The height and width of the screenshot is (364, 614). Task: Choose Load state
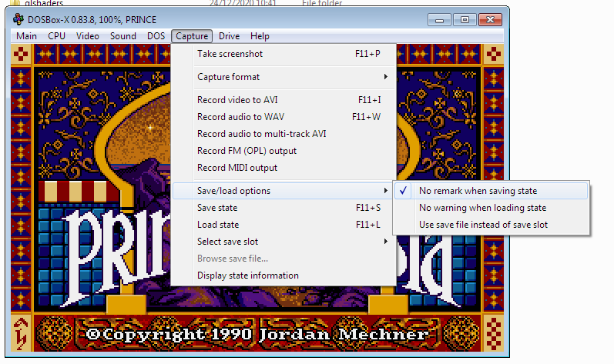(x=284, y=225)
